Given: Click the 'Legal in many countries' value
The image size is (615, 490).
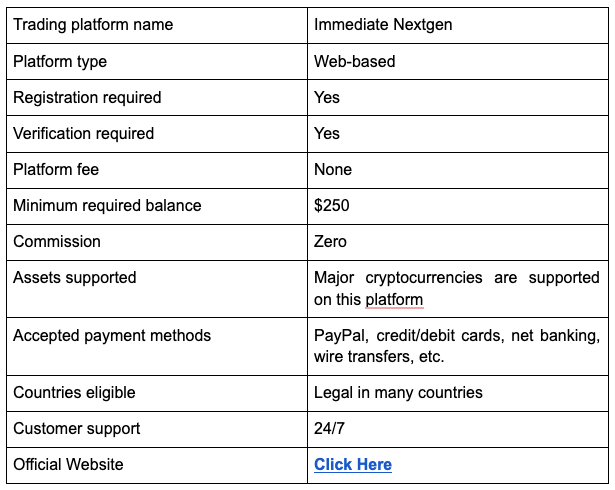Looking at the screenshot, I should pyautogui.click(x=398, y=392).
